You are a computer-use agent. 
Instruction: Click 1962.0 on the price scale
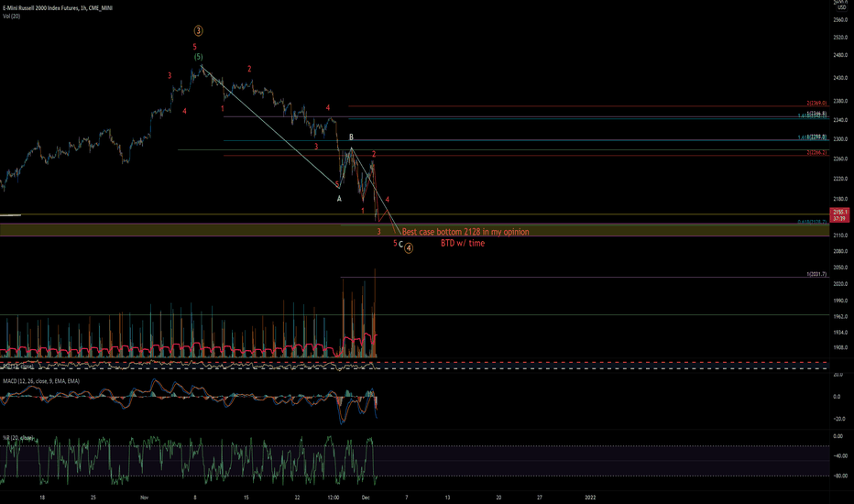(840, 316)
